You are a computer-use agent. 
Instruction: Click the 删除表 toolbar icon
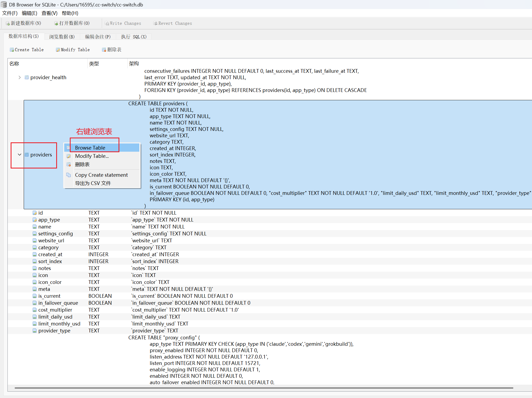[x=104, y=50]
